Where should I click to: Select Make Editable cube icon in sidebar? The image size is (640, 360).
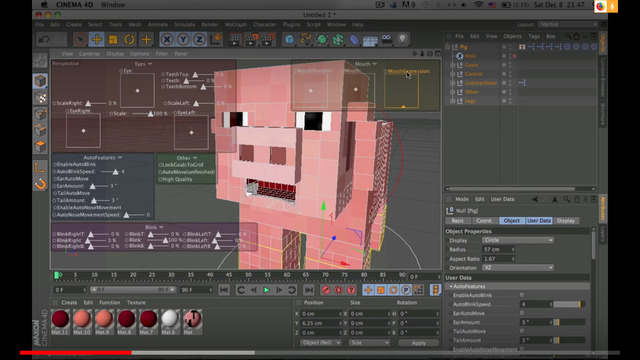(40, 61)
